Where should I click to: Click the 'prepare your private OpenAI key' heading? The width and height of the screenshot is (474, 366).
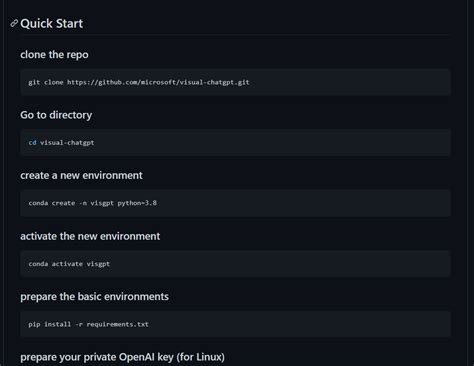[122, 357]
